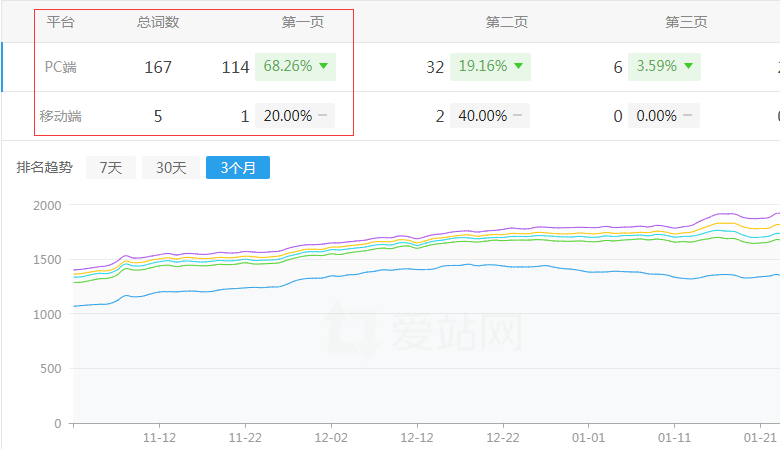The image size is (780, 449).
Task: Click the 第二页 column header
Action: pos(506,22)
